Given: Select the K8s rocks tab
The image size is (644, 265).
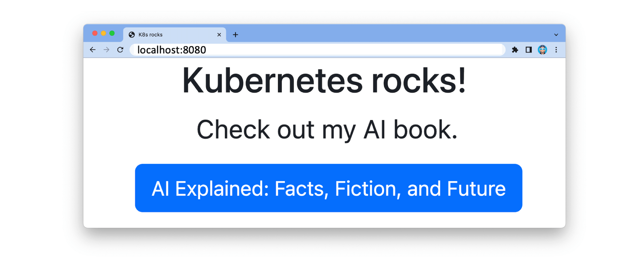Looking at the screenshot, I should tap(175, 35).
